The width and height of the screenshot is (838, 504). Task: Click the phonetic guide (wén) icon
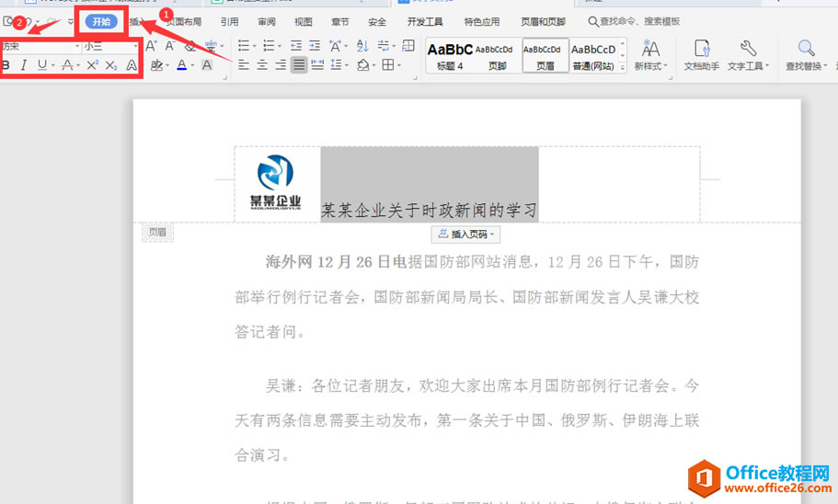[211, 46]
